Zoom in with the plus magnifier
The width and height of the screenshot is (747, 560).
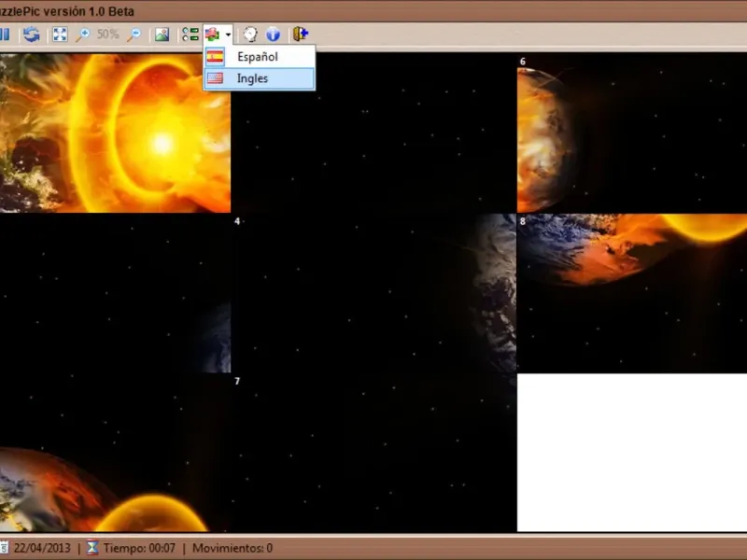83,35
